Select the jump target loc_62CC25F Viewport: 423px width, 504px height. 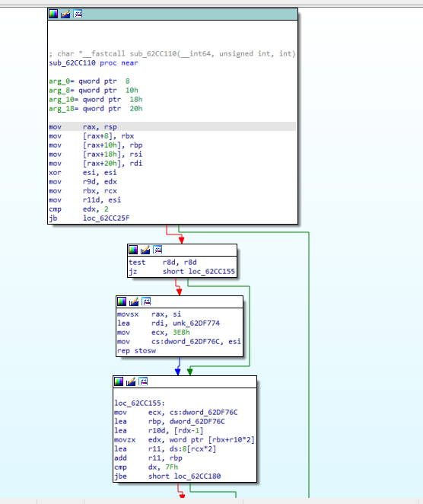[x=106, y=219]
